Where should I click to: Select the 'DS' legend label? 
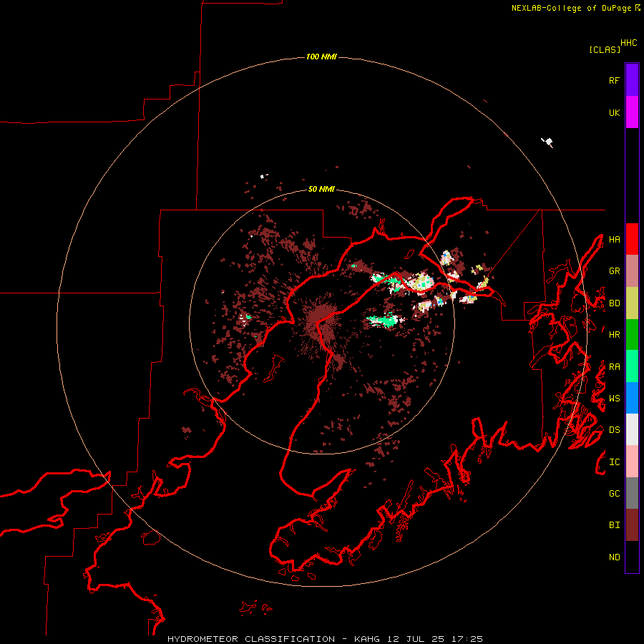[614, 430]
